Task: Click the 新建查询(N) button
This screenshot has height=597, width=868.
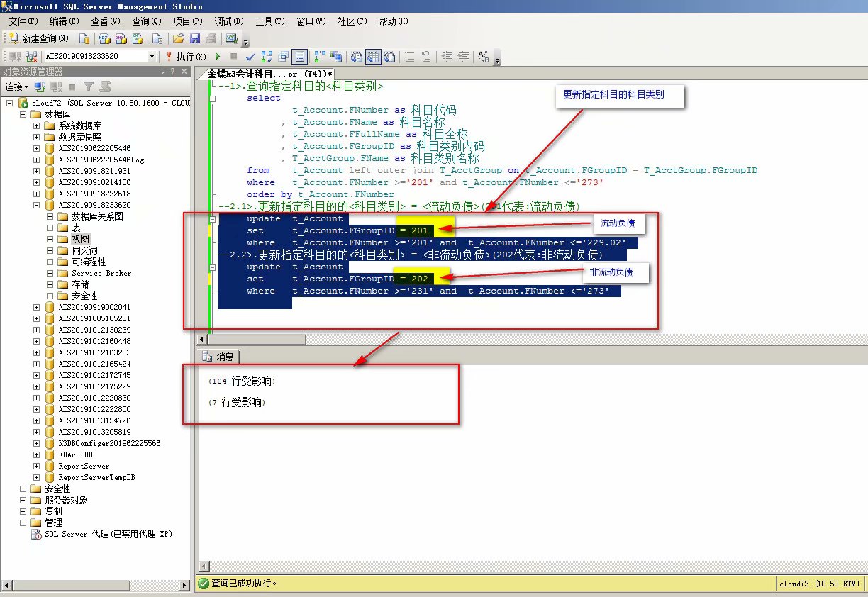Action: [x=39, y=38]
